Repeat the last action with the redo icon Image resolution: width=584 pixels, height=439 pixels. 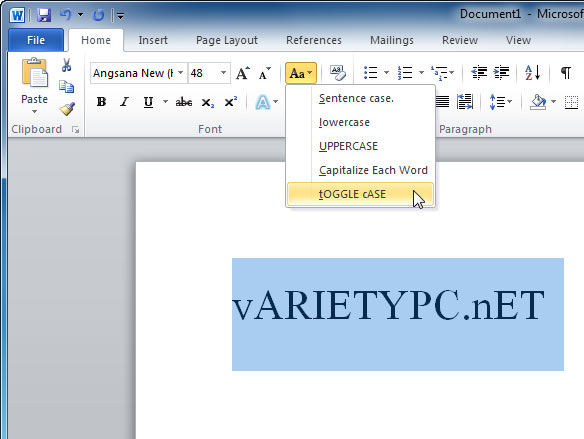click(x=98, y=15)
